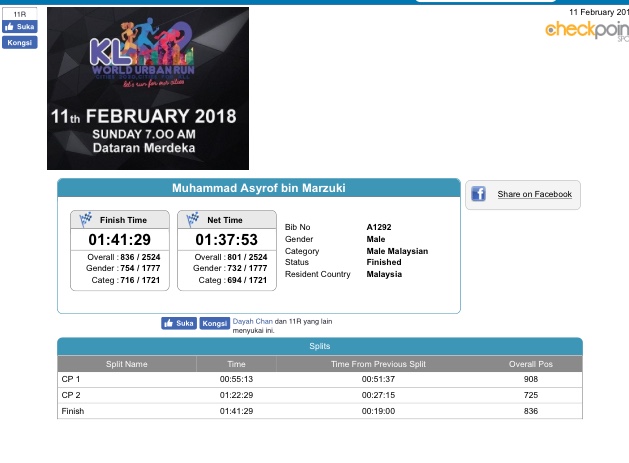Click the checkered flag icon beside Net Time
The image size is (629, 463).
[193, 219]
